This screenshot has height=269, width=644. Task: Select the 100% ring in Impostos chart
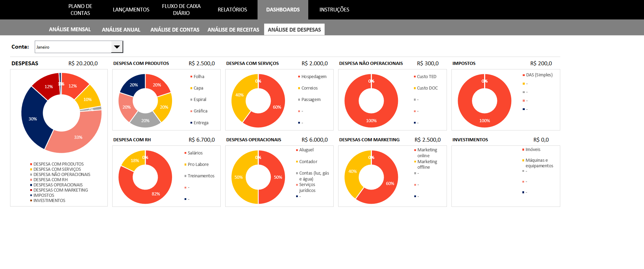pos(484,120)
